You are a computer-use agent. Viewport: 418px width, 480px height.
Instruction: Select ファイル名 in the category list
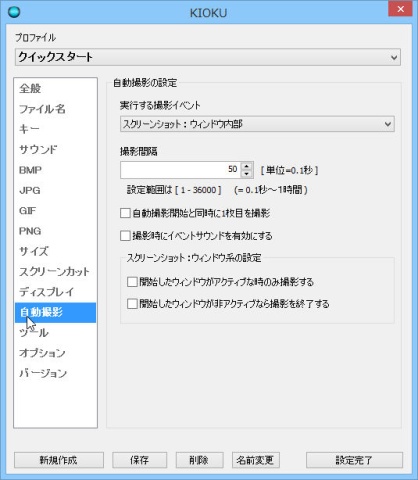point(55,109)
